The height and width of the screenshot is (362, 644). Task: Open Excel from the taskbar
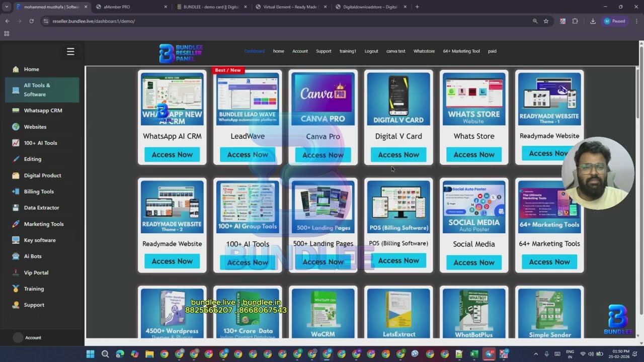tap(474, 354)
